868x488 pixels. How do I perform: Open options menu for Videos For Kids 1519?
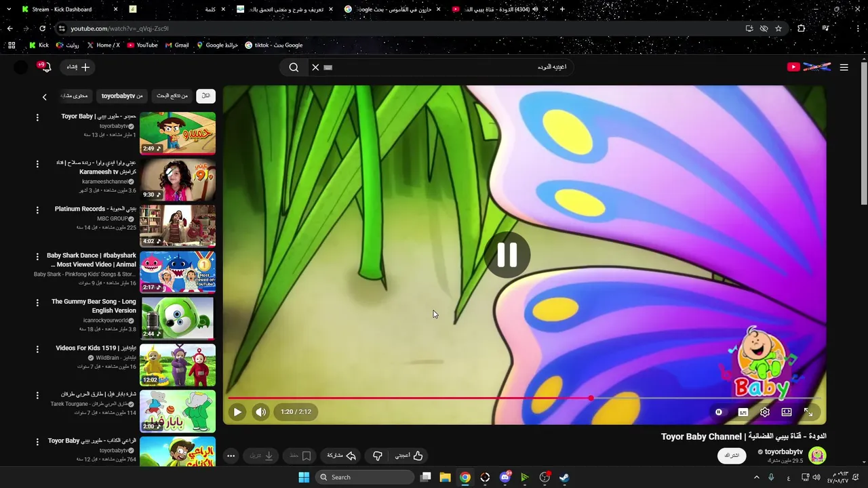tap(37, 349)
